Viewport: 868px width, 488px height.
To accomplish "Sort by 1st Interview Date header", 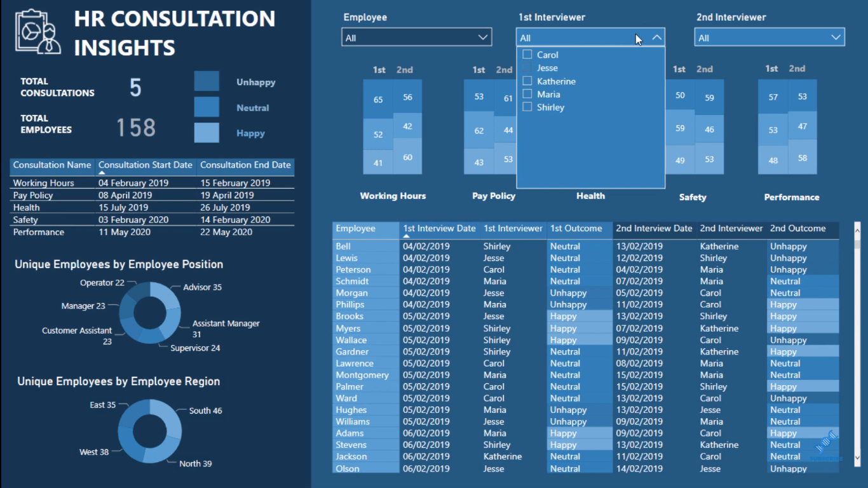I will pyautogui.click(x=439, y=229).
